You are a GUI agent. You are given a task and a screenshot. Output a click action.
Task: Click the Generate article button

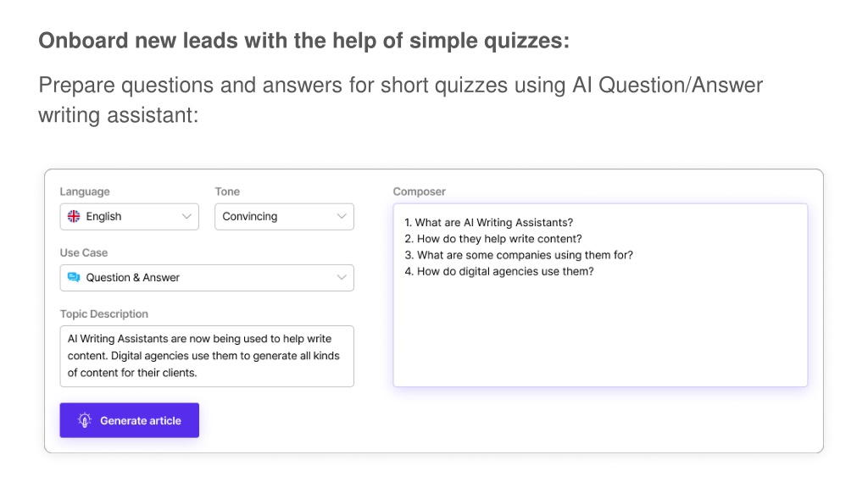(x=130, y=420)
